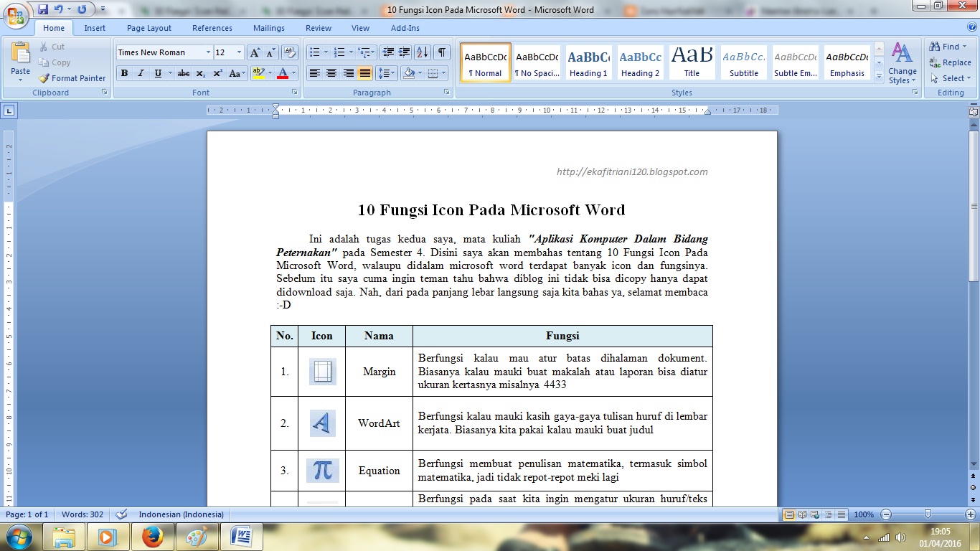Image resolution: width=980 pixels, height=551 pixels.
Task: Apply the Heading 1 style
Action: click(588, 62)
